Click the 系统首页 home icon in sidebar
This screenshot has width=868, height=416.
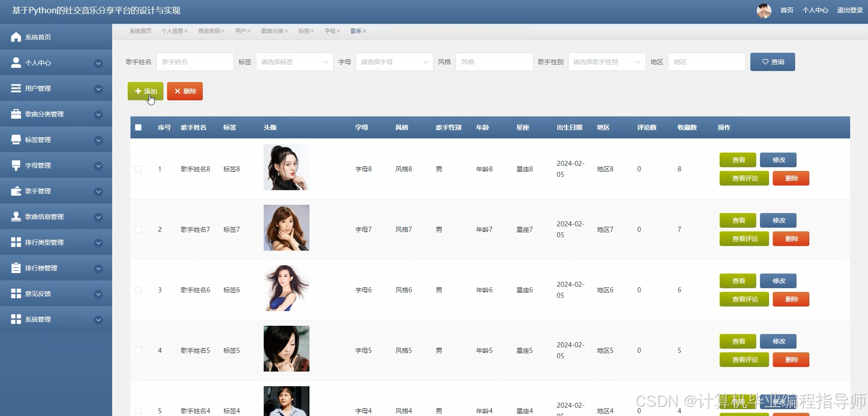16,37
